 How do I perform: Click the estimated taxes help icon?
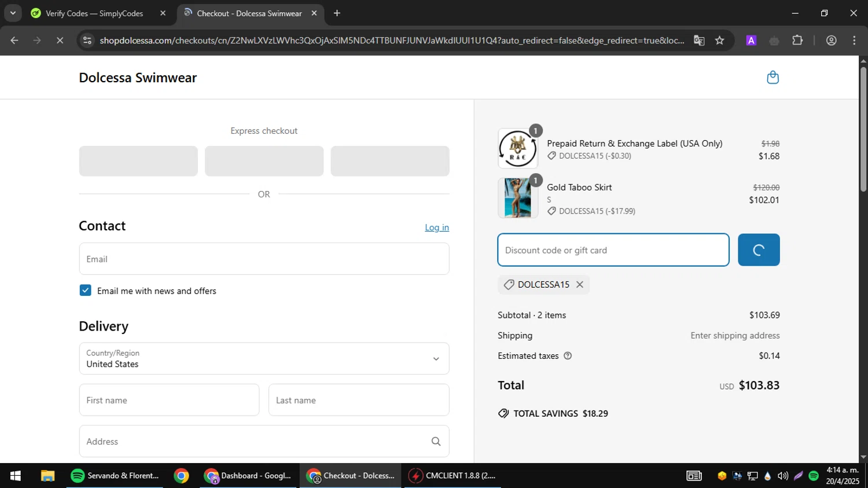(568, 356)
